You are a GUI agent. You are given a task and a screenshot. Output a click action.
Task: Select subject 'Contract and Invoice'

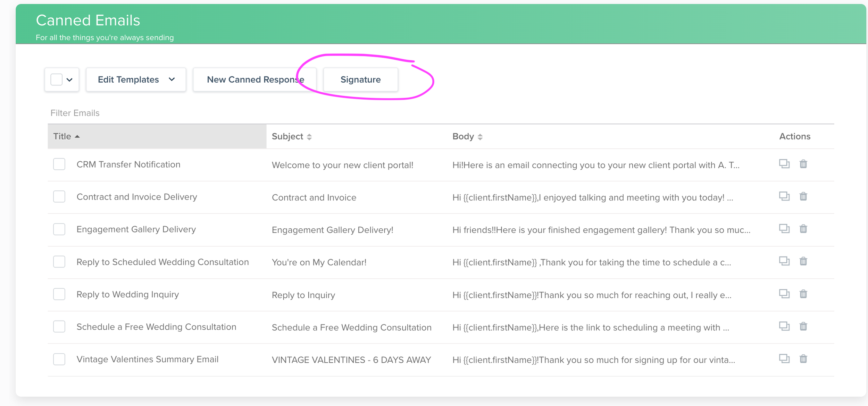coord(314,197)
